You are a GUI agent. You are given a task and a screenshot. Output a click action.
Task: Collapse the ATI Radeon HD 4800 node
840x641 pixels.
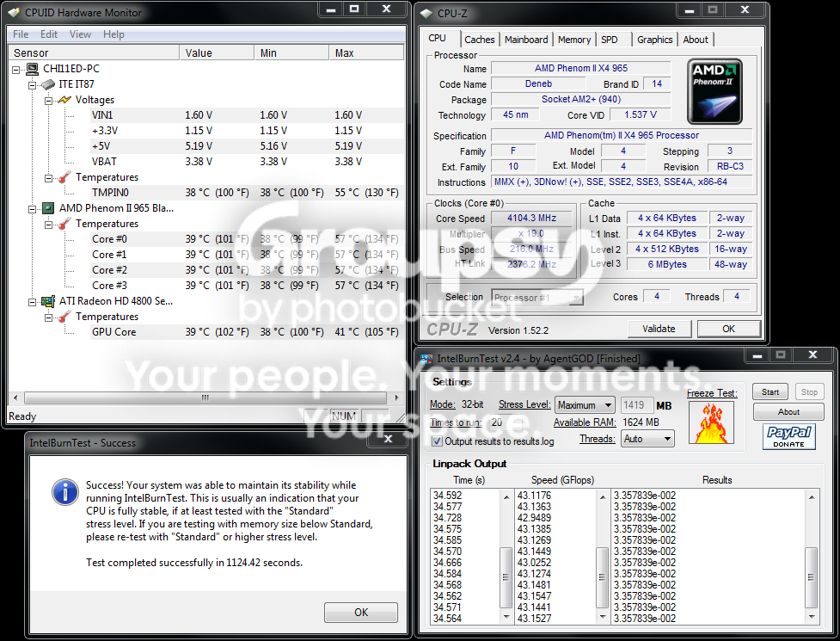(32, 302)
